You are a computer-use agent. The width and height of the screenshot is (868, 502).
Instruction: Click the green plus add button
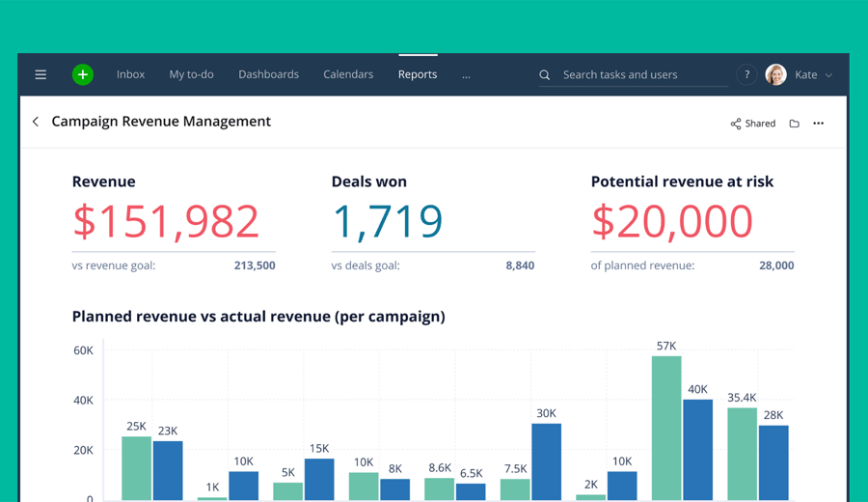83,74
